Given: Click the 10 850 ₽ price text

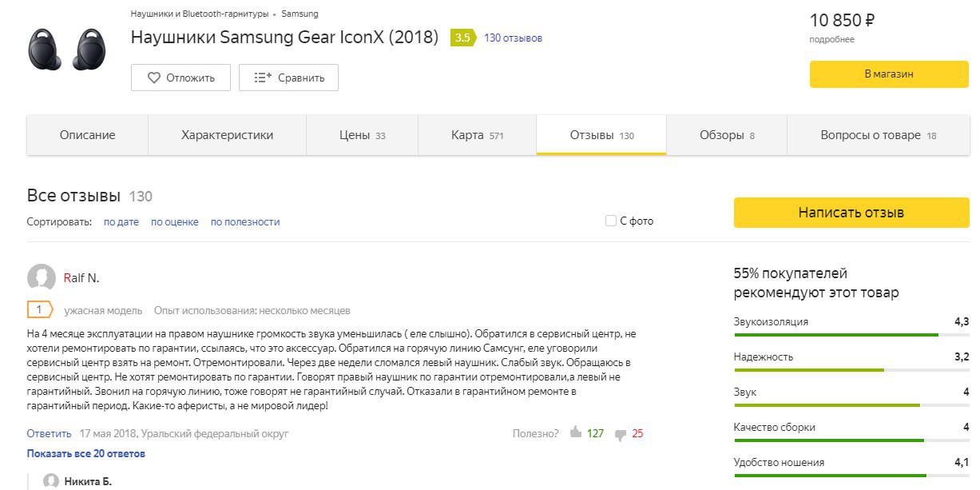Looking at the screenshot, I should tap(843, 20).
